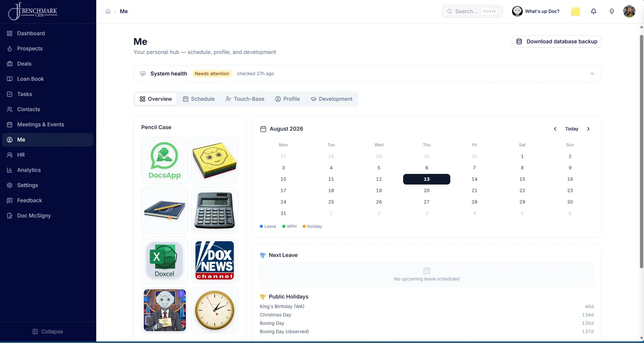Screen dimensions: 644x343
Task: Open the Development tab
Action: click(x=331, y=99)
